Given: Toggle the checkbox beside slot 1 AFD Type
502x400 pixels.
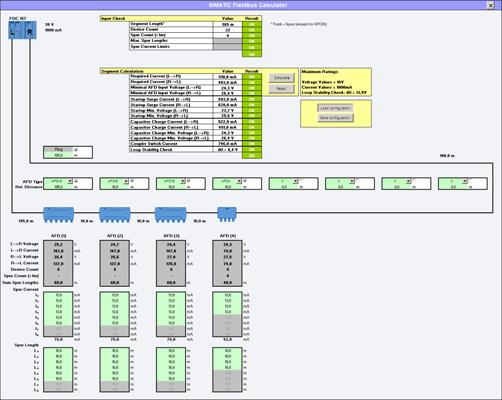Looking at the screenshot, I should 76,181.
